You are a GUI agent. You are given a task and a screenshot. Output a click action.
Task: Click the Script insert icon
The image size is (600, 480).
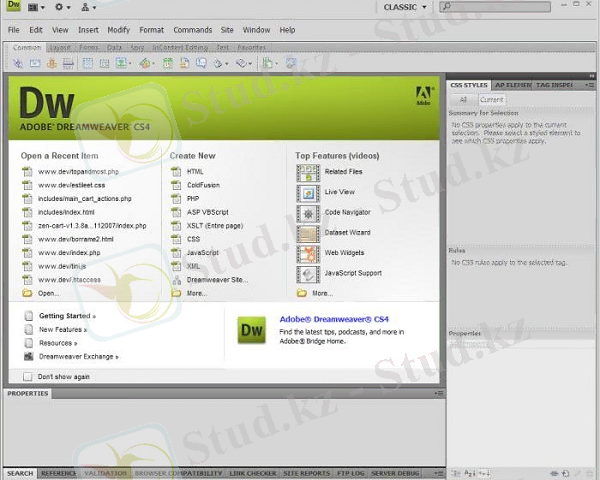click(x=241, y=63)
